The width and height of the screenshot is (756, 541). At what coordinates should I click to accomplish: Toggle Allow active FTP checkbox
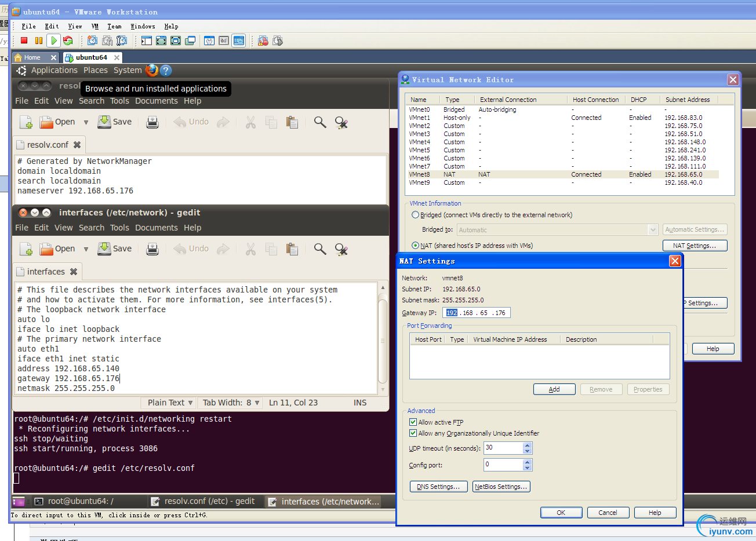pos(413,422)
